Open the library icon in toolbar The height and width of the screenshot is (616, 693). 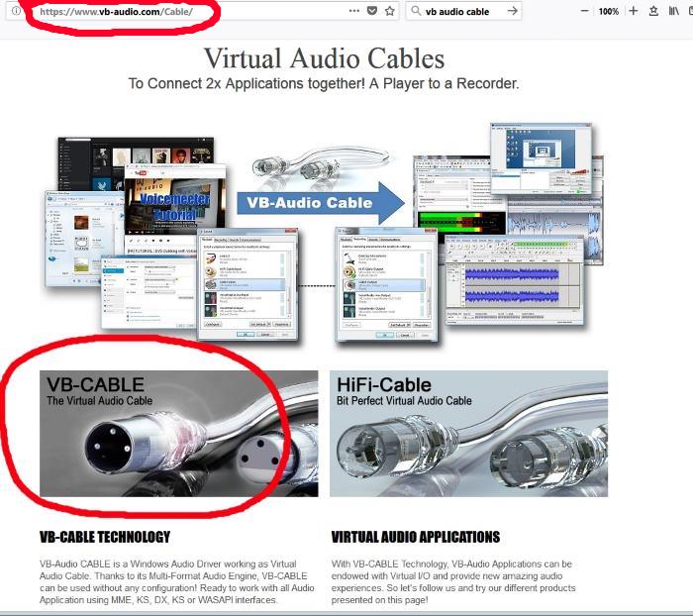pyautogui.click(x=673, y=11)
